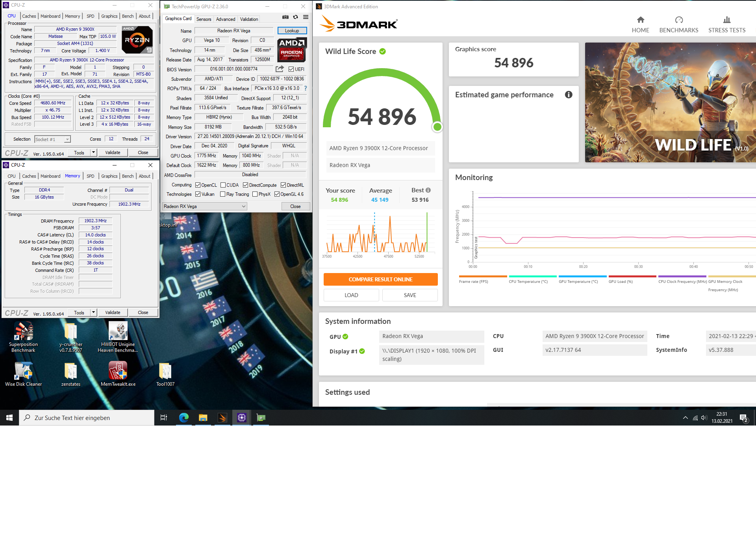The height and width of the screenshot is (539, 756).
Task: Switch to Caches tab in top CPU-Z
Action: click(x=29, y=16)
